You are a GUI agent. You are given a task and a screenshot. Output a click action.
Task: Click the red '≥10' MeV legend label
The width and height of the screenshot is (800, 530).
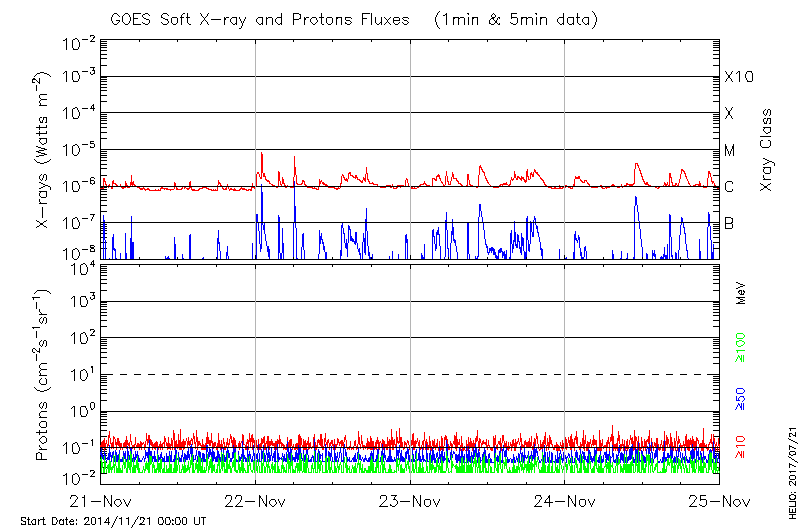[741, 445]
